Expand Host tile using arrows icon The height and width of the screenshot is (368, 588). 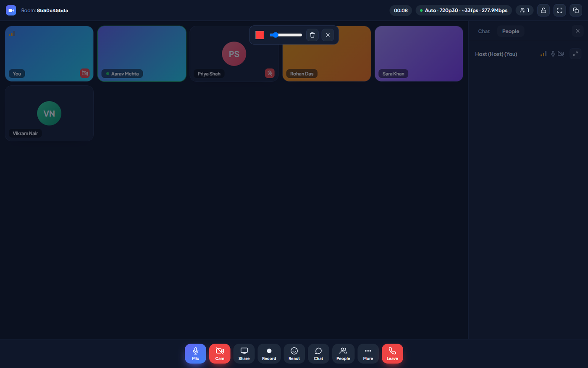click(575, 54)
